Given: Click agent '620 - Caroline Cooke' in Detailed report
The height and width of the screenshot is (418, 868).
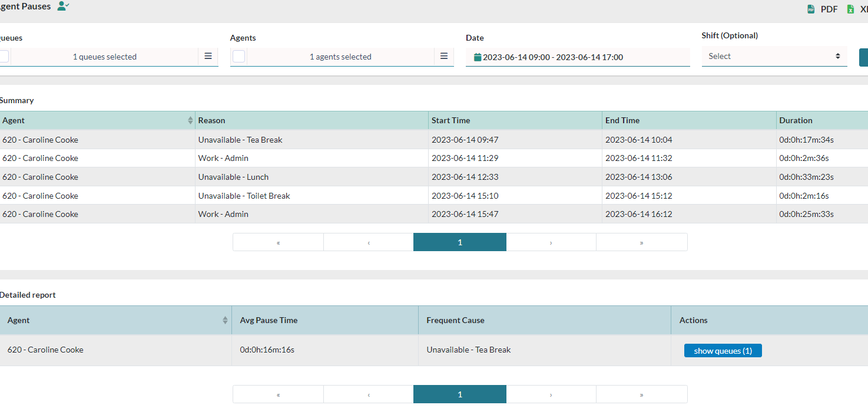Looking at the screenshot, I should (x=45, y=350).
